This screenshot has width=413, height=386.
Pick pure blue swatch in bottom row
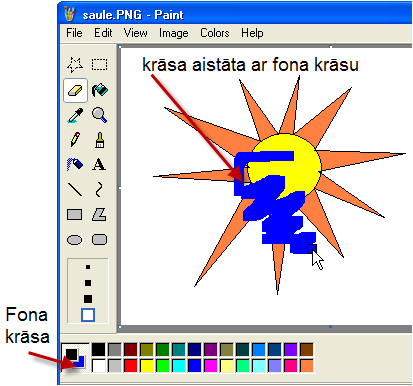[x=195, y=366]
